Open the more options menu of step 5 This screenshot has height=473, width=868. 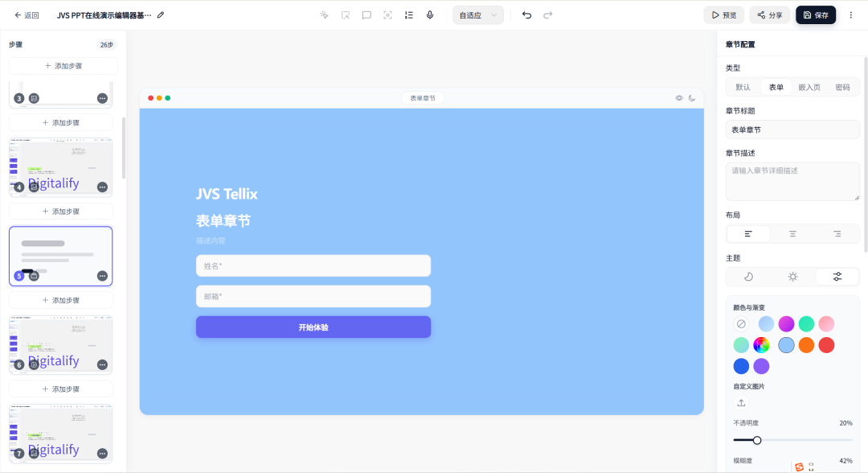pos(102,276)
